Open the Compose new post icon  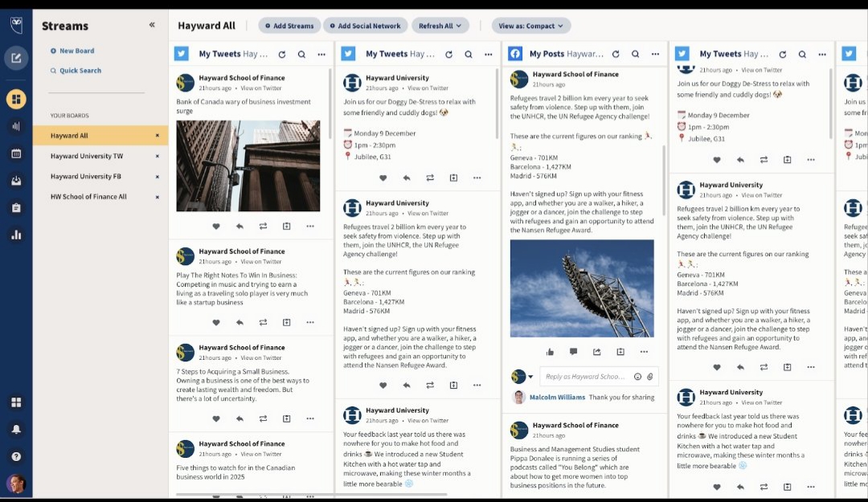tap(16, 58)
